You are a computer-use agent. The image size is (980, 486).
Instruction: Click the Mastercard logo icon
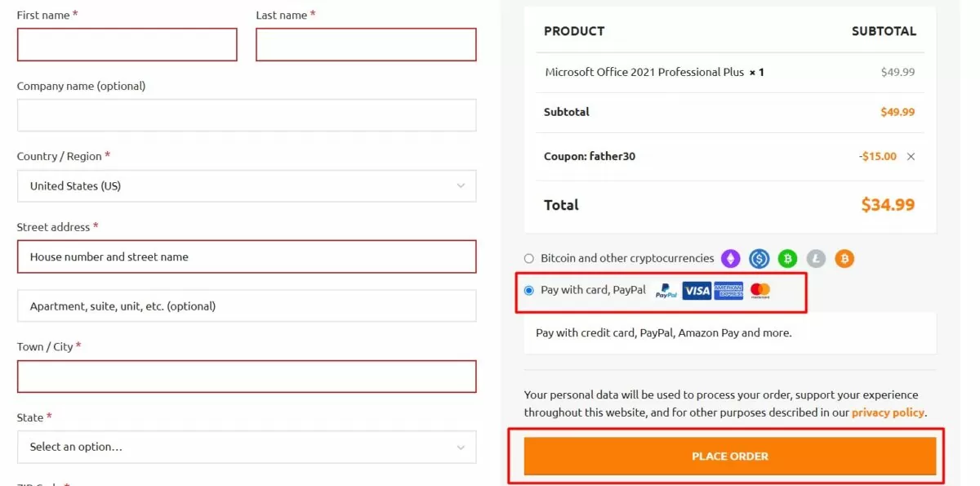tap(760, 291)
